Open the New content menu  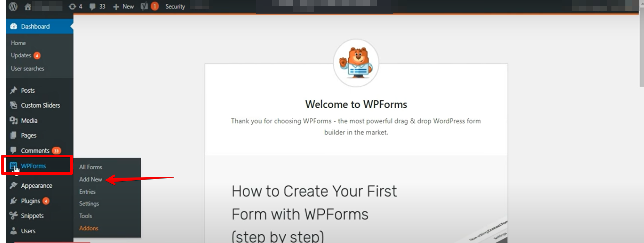click(x=123, y=7)
